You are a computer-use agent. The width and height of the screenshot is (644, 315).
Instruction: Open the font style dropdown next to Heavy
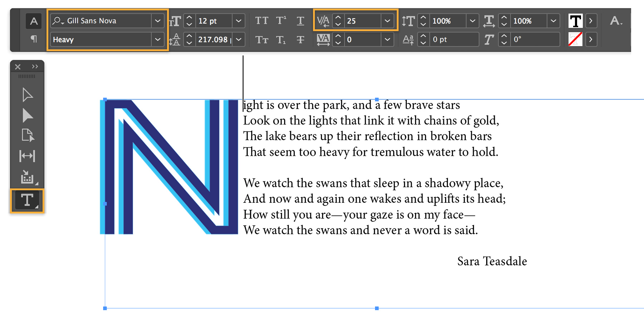(158, 39)
